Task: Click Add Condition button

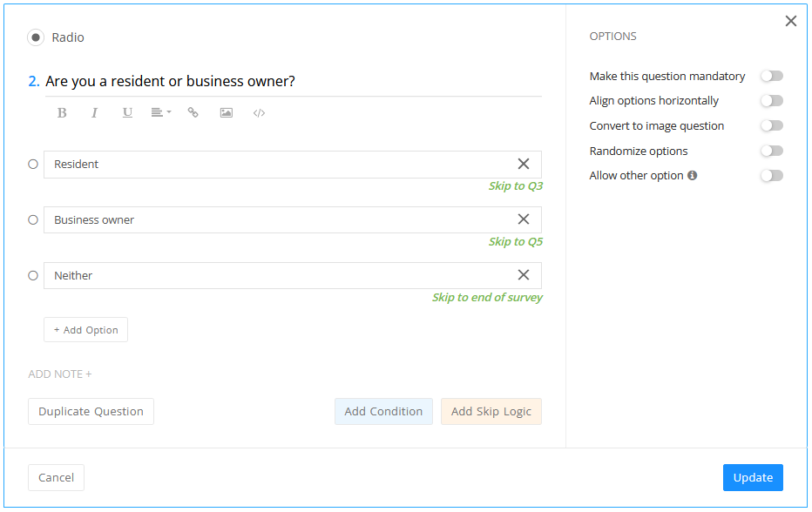Action: (x=383, y=412)
